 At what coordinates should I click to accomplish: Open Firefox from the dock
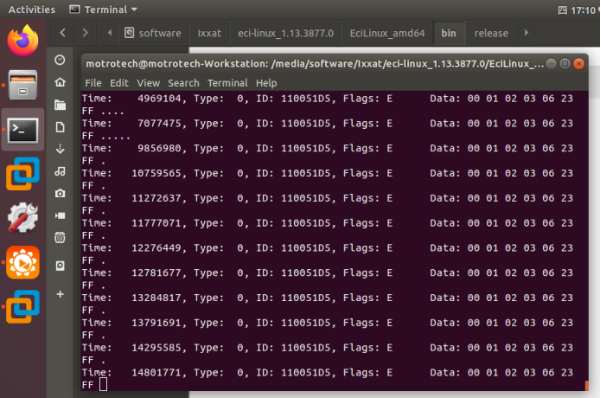pyautogui.click(x=23, y=41)
